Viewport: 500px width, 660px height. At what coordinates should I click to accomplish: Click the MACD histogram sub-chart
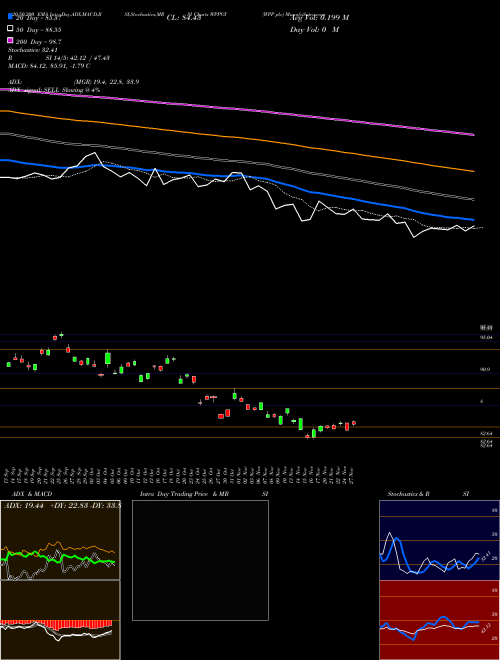[60, 620]
